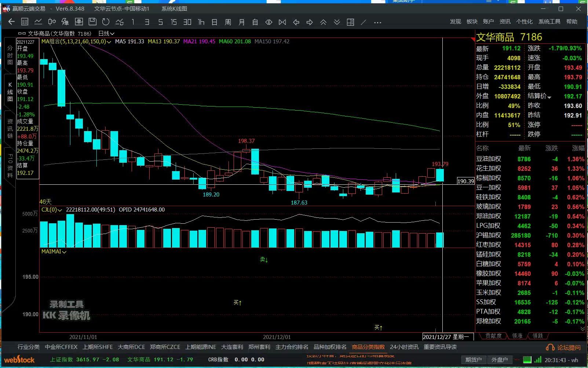Click the webstock logo in status bar
Viewport: 588px width, 368px height.
coord(19,360)
